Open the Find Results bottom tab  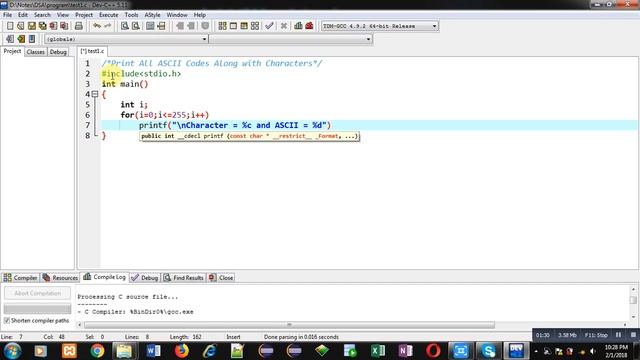pos(184,278)
